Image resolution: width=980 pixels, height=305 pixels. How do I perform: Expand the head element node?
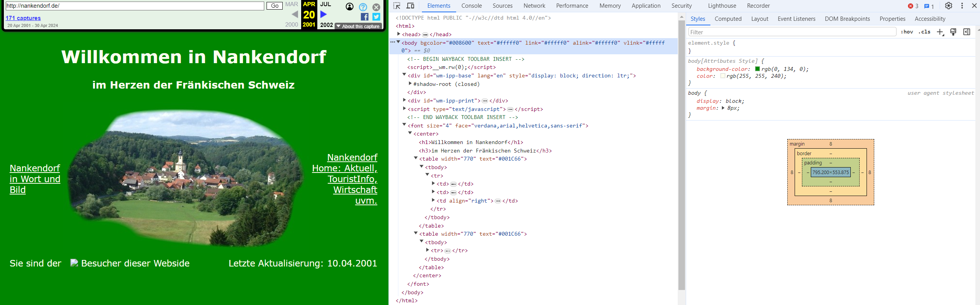coord(398,34)
